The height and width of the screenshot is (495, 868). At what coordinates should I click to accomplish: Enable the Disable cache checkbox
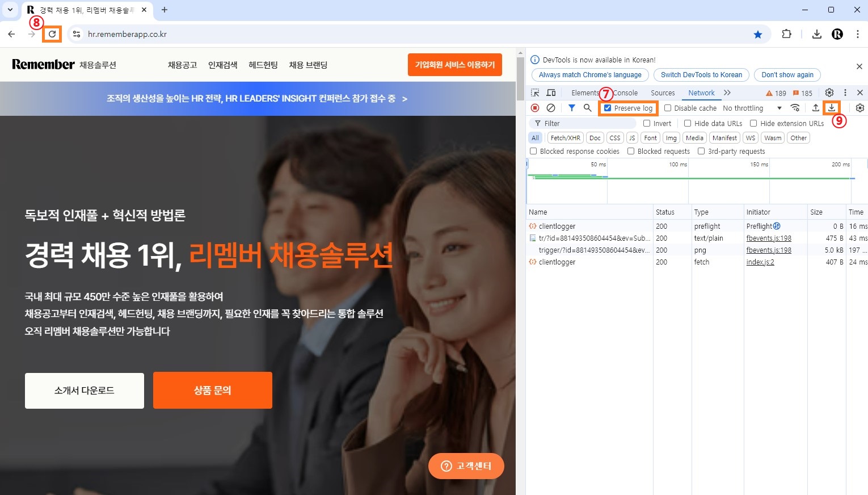(x=668, y=108)
